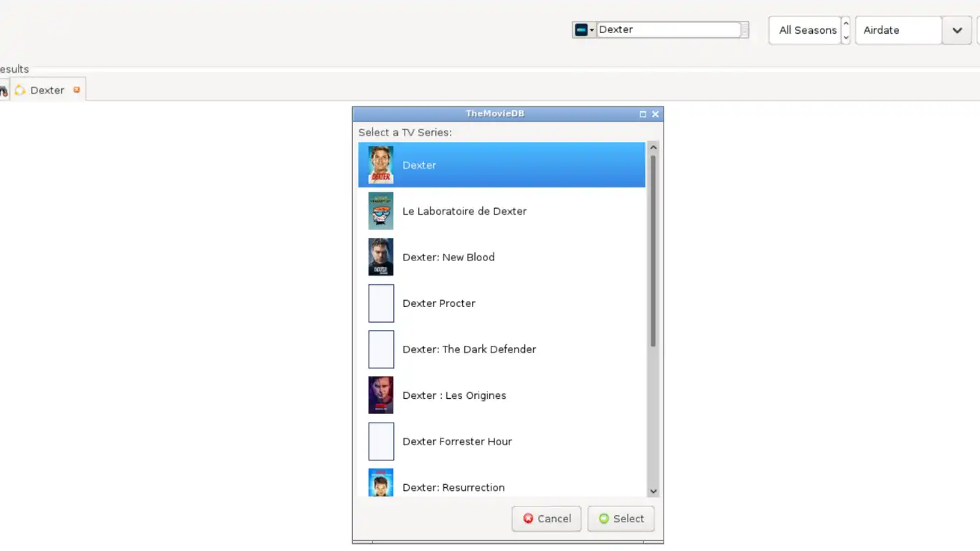Expand the Airdate sort dropdown

pos(956,30)
